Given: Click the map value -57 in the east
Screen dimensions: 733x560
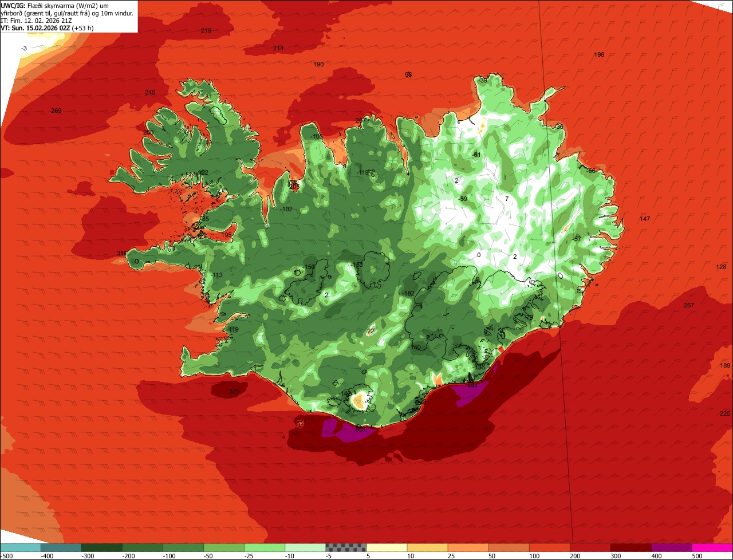Looking at the screenshot, I should point(577,239).
